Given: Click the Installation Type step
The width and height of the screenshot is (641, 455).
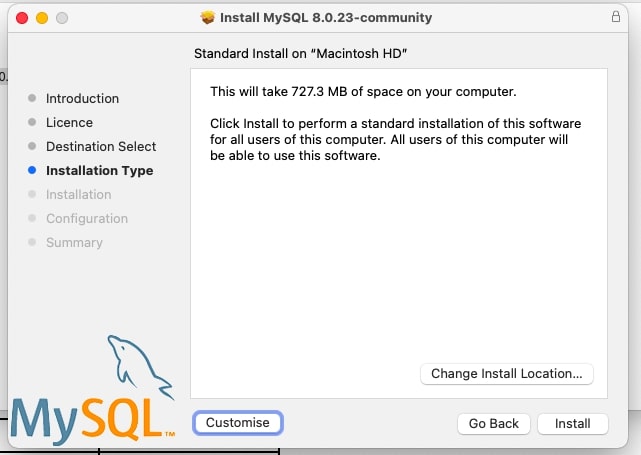Looking at the screenshot, I should tap(99, 170).
